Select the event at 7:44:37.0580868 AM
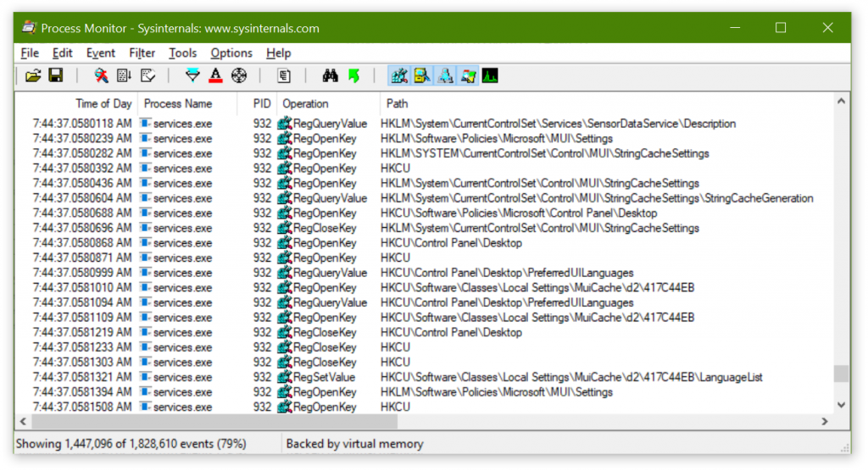Screen dimensions: 868x471 [x=426, y=243]
